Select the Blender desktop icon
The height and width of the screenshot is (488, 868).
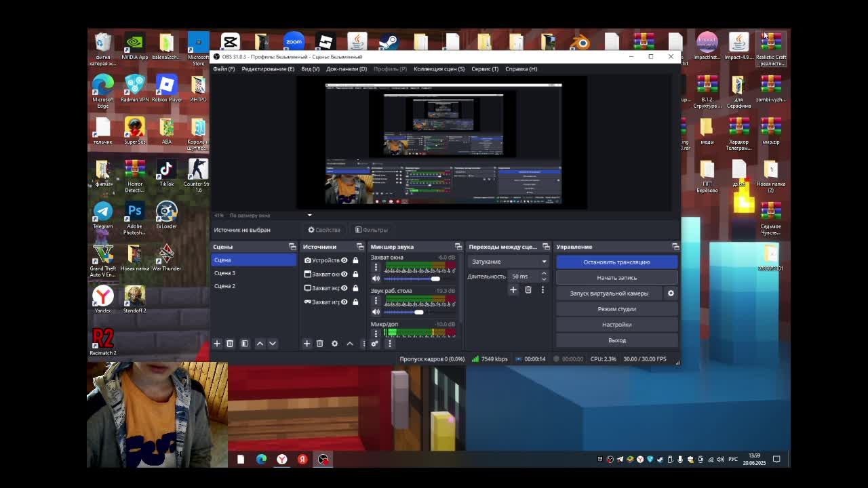[x=580, y=42]
